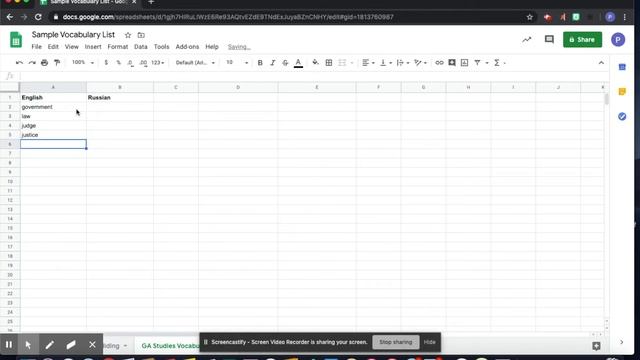Open Calendar in side panel

pyautogui.click(x=622, y=67)
